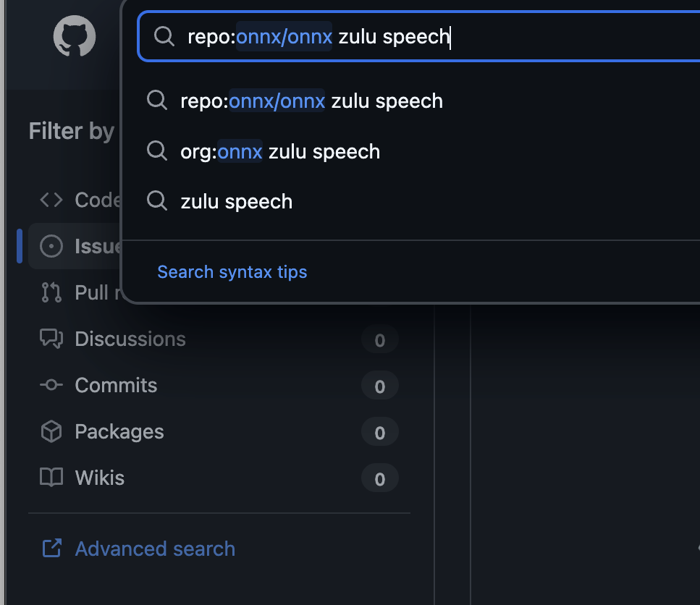Filter results by Discussions
This screenshot has width=700, height=605.
(130, 339)
